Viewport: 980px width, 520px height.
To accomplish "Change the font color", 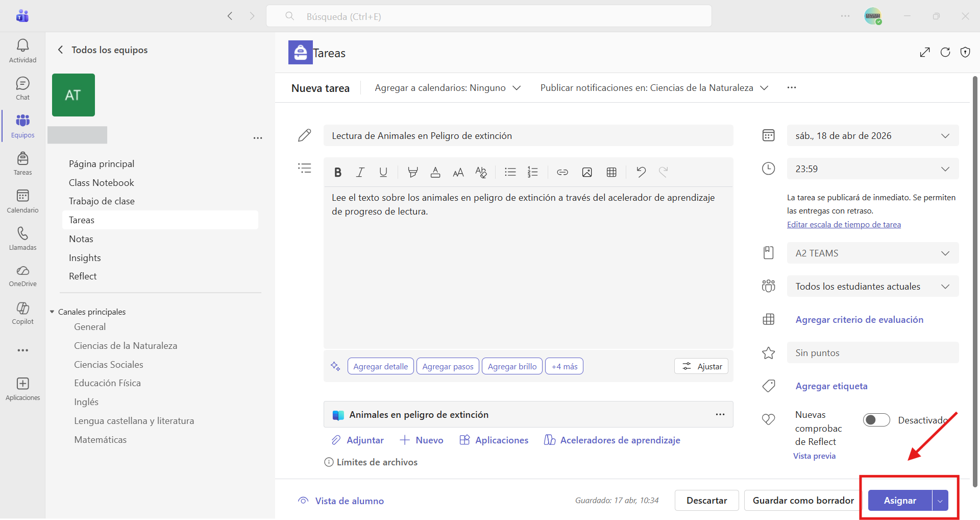I will pyautogui.click(x=435, y=172).
